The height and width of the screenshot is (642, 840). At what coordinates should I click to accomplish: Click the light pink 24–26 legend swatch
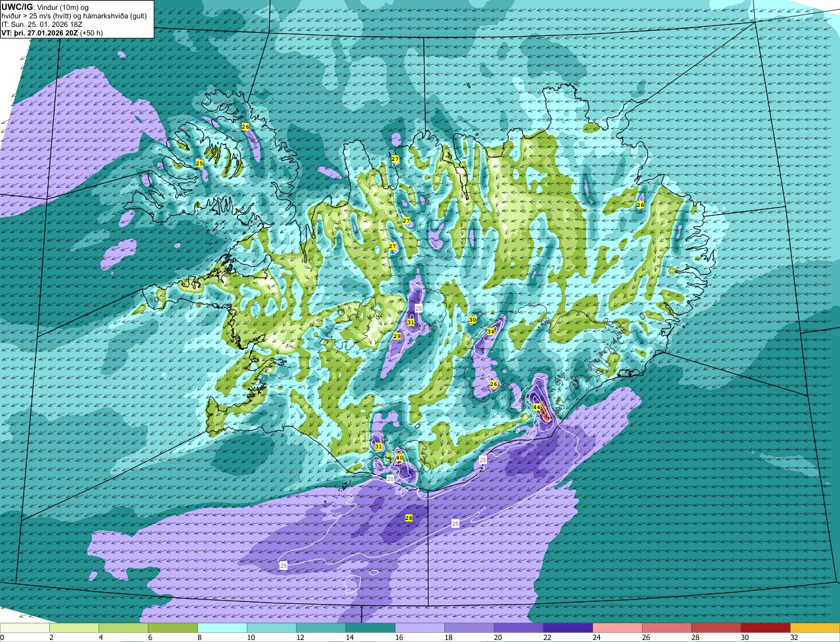[618, 628]
